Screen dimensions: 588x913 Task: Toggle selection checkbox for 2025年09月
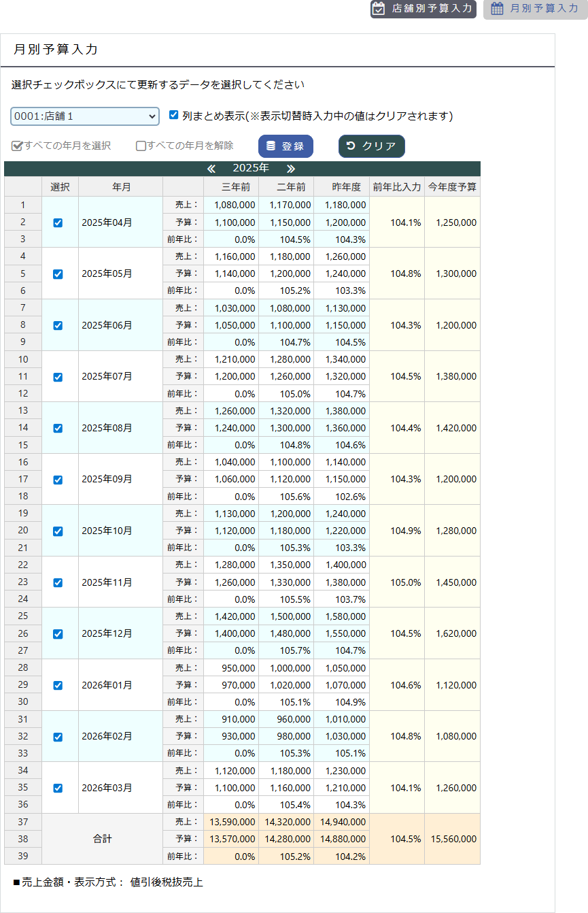[58, 480]
